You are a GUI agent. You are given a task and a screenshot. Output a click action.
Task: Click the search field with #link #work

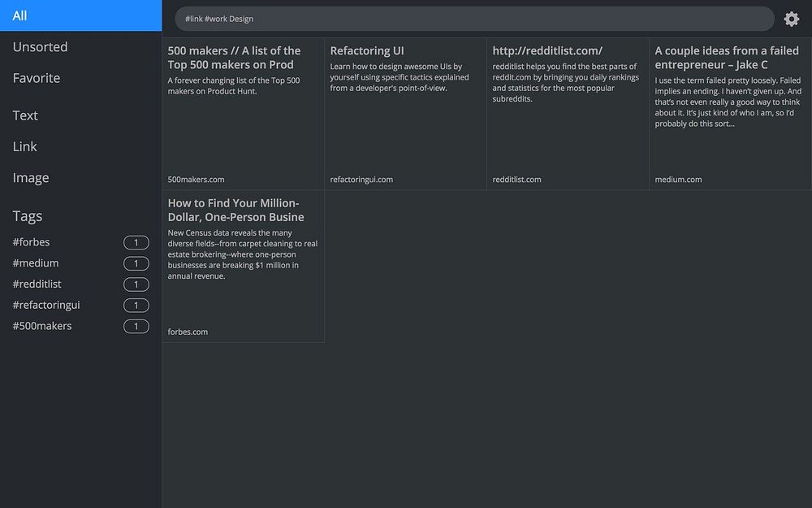coord(474,19)
